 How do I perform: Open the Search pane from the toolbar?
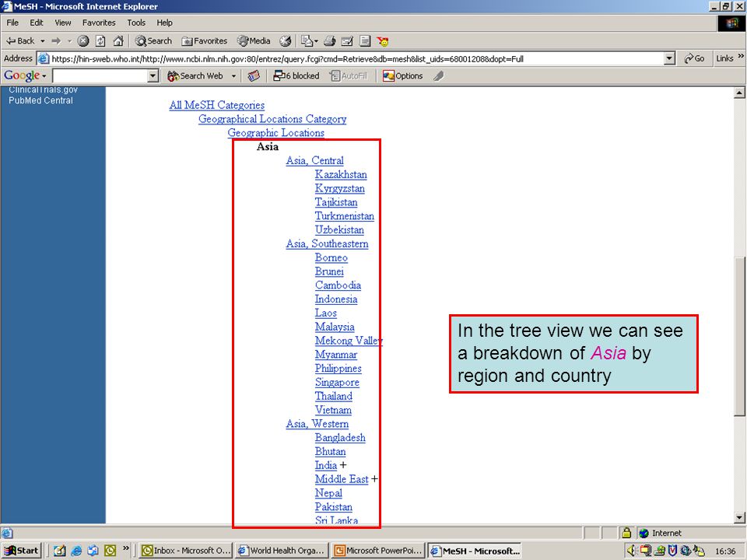click(153, 41)
